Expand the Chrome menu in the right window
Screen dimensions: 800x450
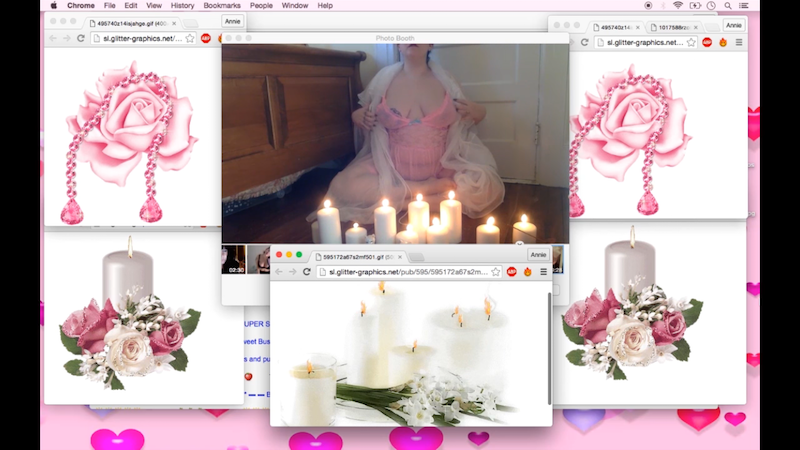(739, 42)
